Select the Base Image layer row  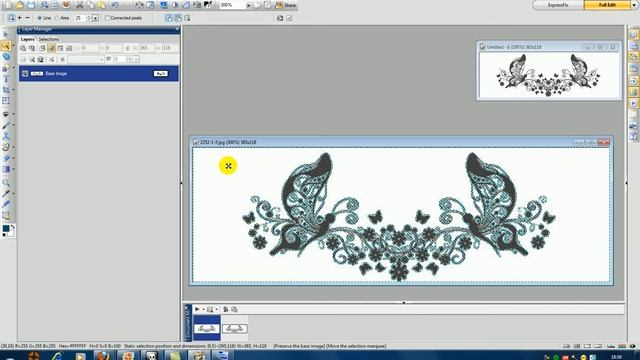[99, 73]
